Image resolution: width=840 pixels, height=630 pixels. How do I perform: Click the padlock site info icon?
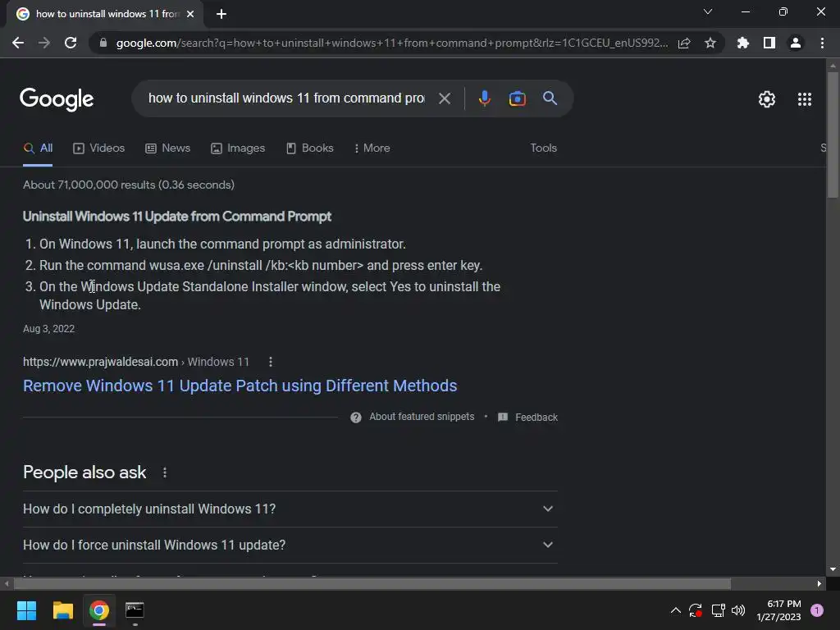coord(103,43)
